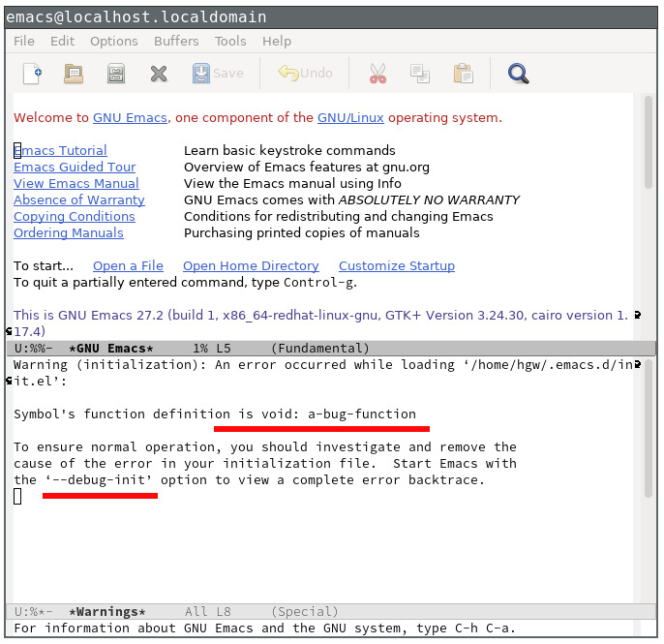Open the Edit menu

point(62,41)
